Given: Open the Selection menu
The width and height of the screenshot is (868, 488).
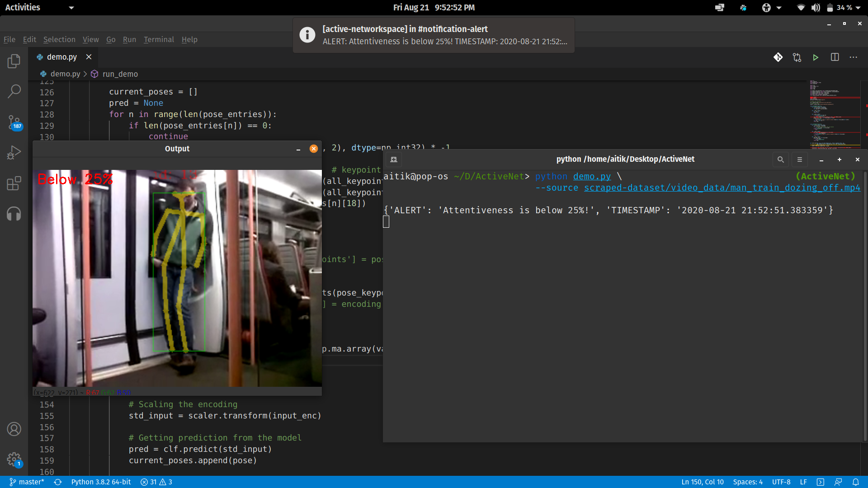Looking at the screenshot, I should tap(59, 39).
